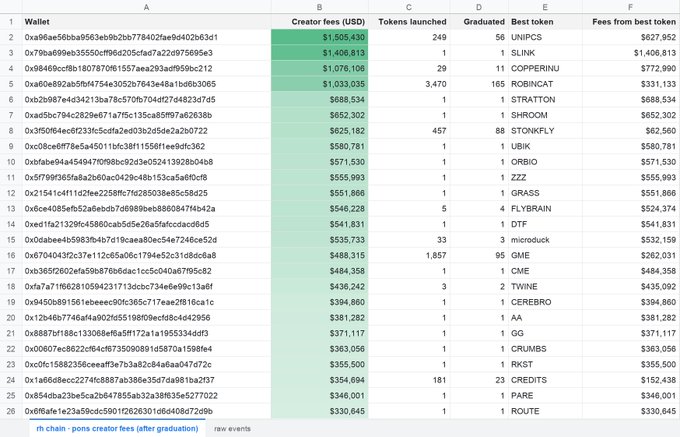680x437 pixels.
Task: Click wallet cell starting 0x6f6afe1e23
Action: pyautogui.click(x=147, y=411)
